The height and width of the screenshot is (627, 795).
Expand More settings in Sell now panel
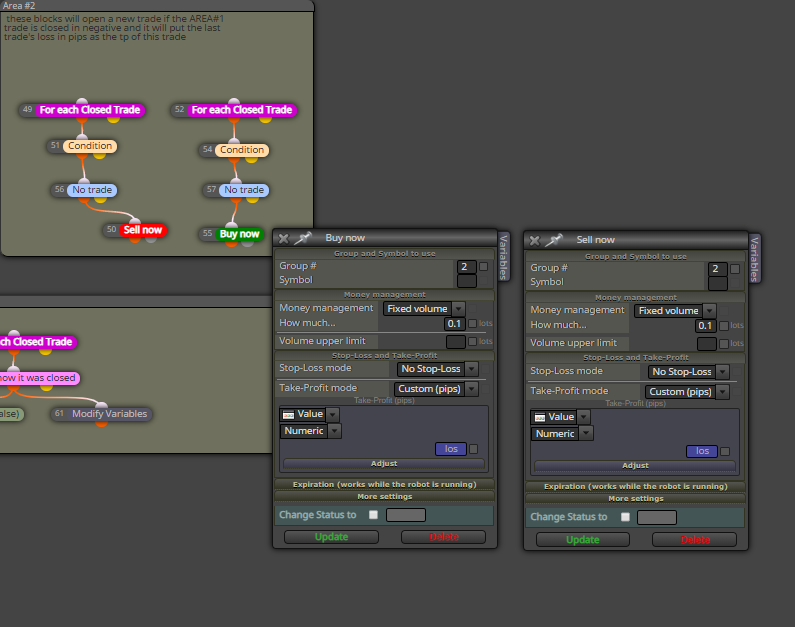(635, 499)
